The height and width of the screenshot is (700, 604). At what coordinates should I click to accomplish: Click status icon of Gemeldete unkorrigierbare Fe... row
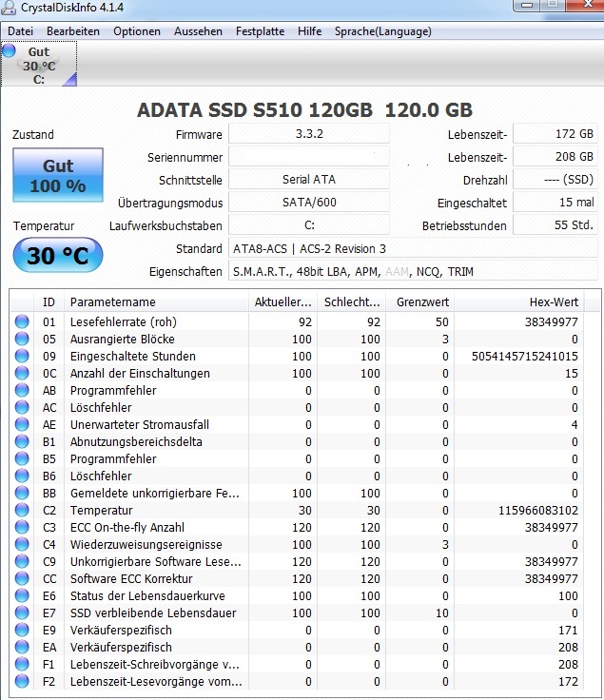point(22,493)
